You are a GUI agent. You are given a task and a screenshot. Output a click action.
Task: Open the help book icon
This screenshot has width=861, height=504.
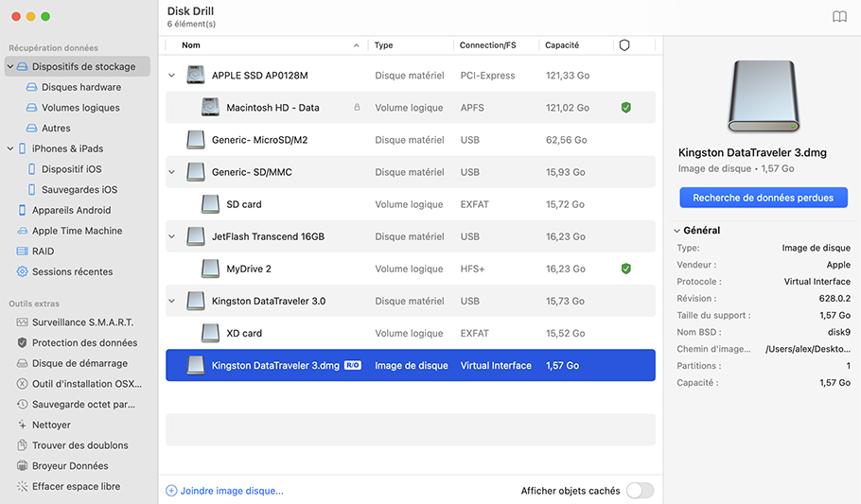click(839, 16)
